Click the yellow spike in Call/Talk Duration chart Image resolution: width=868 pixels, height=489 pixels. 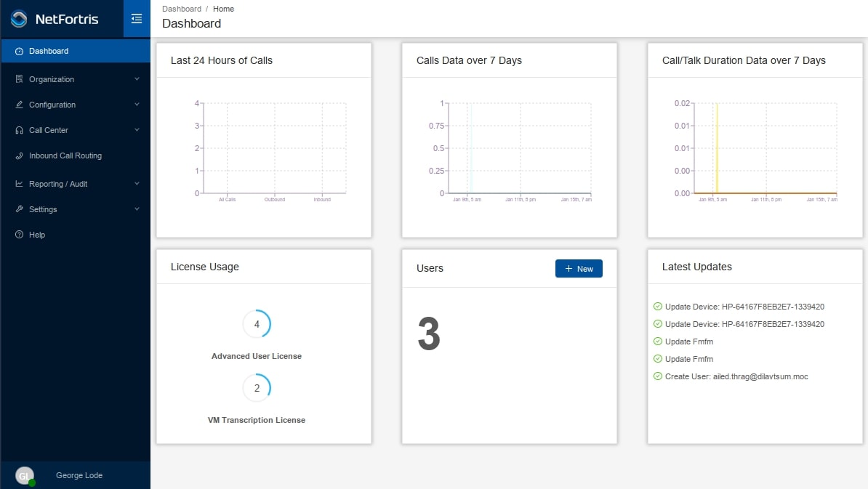coord(717,148)
